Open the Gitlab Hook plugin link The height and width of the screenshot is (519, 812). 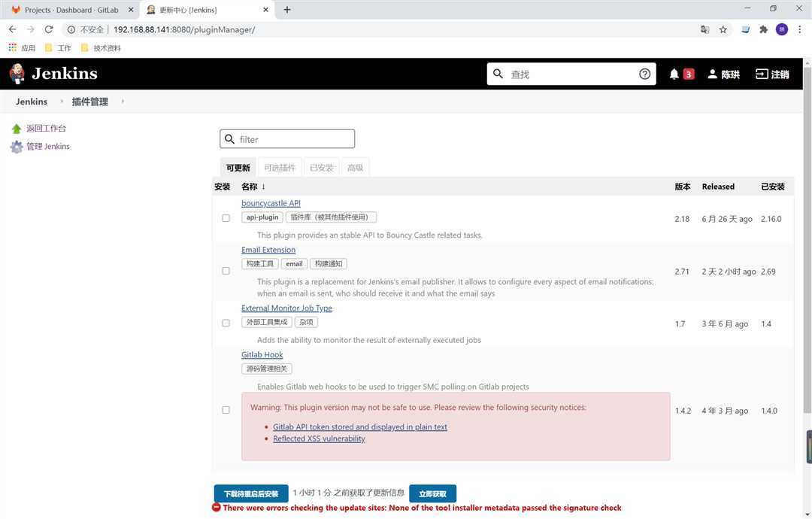[x=262, y=355]
